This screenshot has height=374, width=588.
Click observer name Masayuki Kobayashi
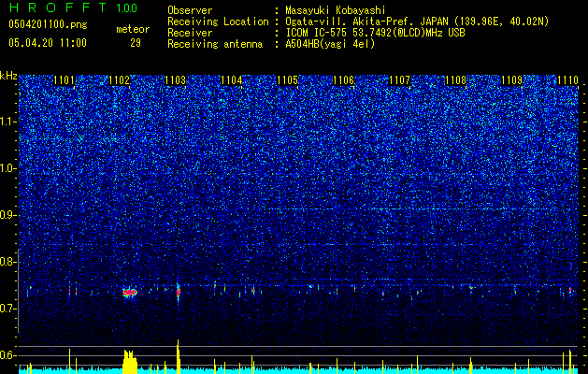pyautogui.click(x=336, y=10)
